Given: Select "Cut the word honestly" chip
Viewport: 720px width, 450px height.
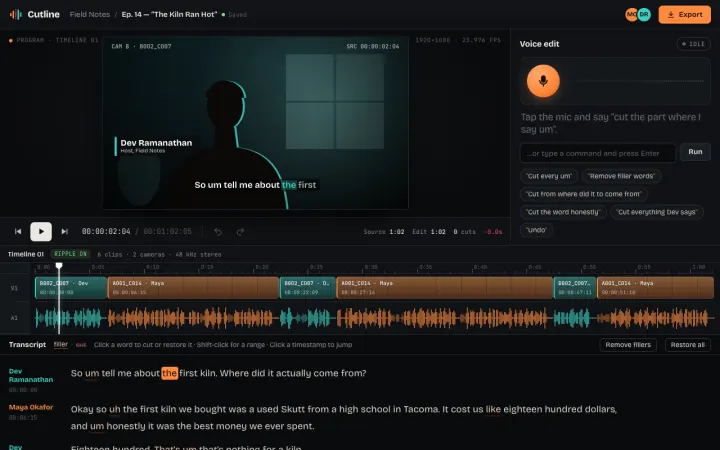Looking at the screenshot, I should point(563,212).
